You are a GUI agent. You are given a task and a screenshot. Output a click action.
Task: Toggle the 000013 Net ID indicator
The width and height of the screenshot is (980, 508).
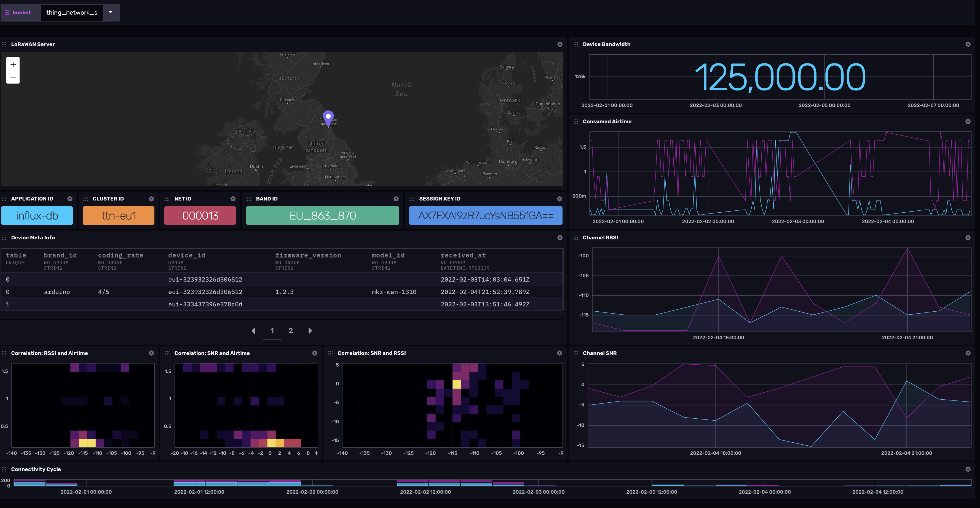coord(200,215)
